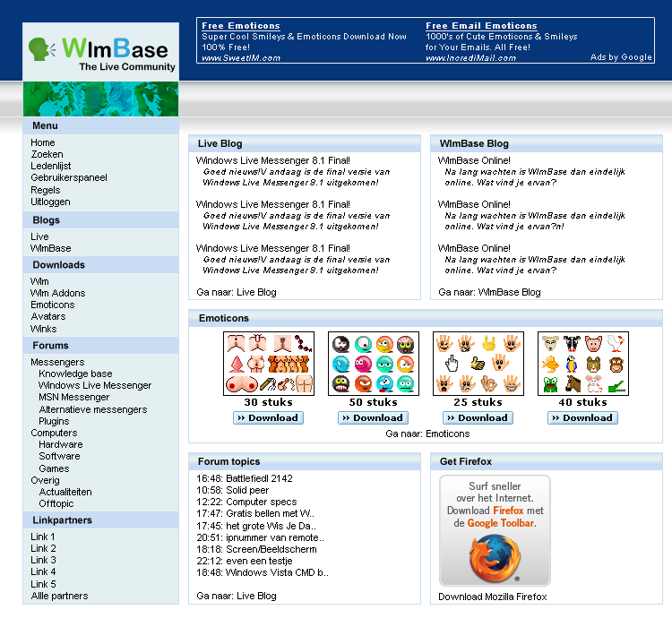
Task: Open the Actualiteiten forum
Action: coord(65,492)
